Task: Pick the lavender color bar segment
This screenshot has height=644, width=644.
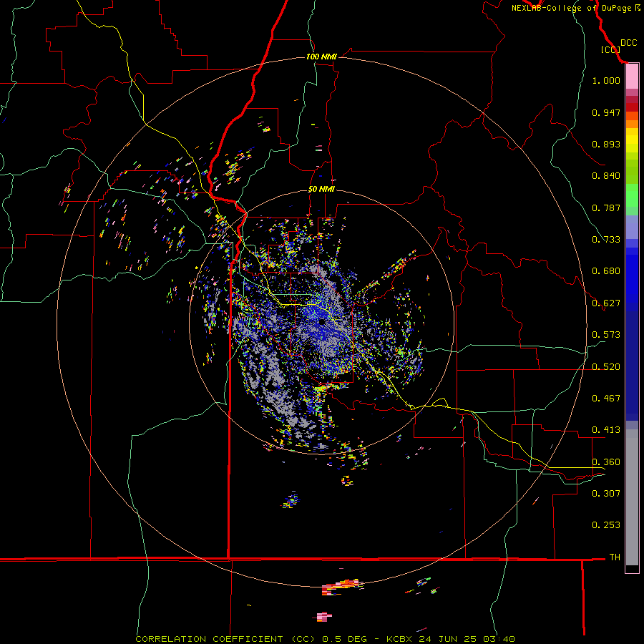Action: tap(632, 228)
